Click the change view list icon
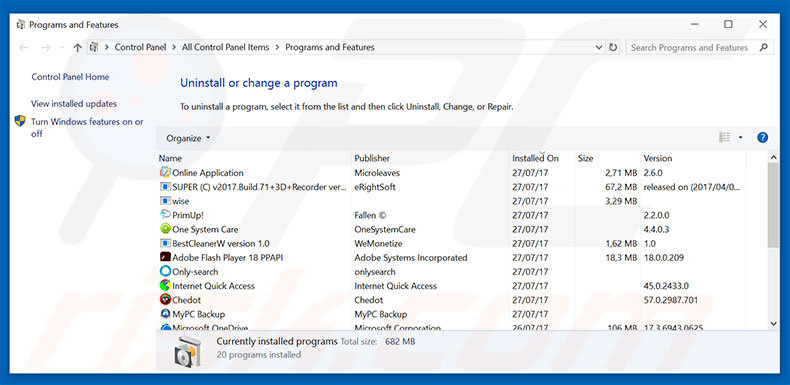Screen dimensions: 790x385 (725, 137)
